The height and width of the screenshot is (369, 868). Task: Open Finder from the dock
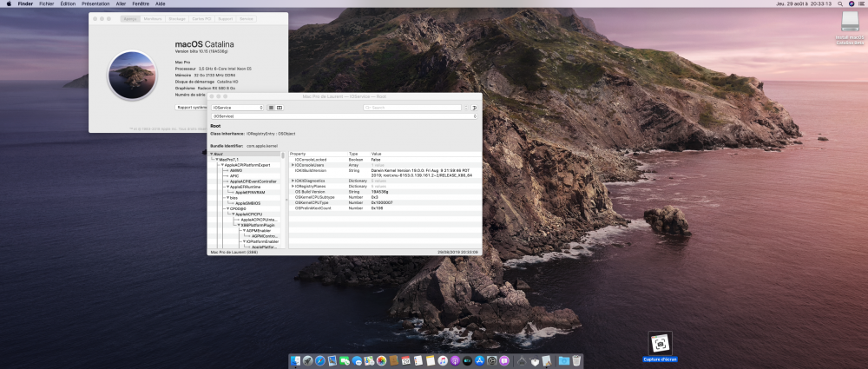(x=296, y=360)
